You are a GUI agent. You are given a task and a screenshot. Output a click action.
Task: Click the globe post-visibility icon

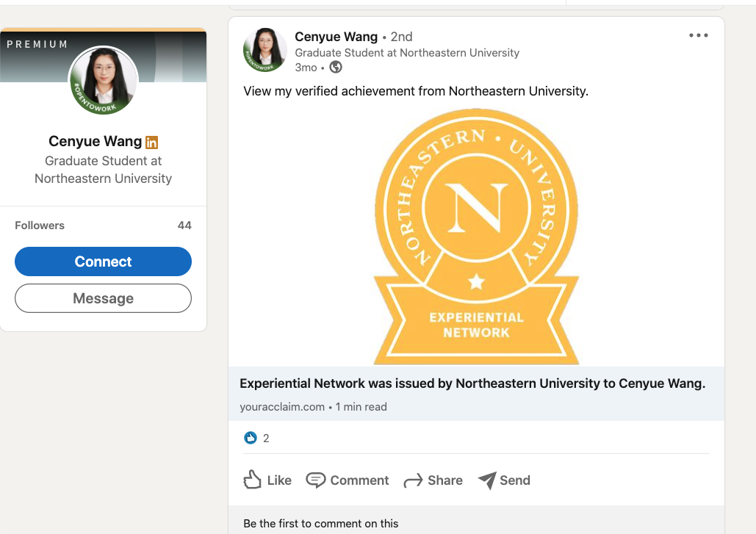[x=336, y=67]
